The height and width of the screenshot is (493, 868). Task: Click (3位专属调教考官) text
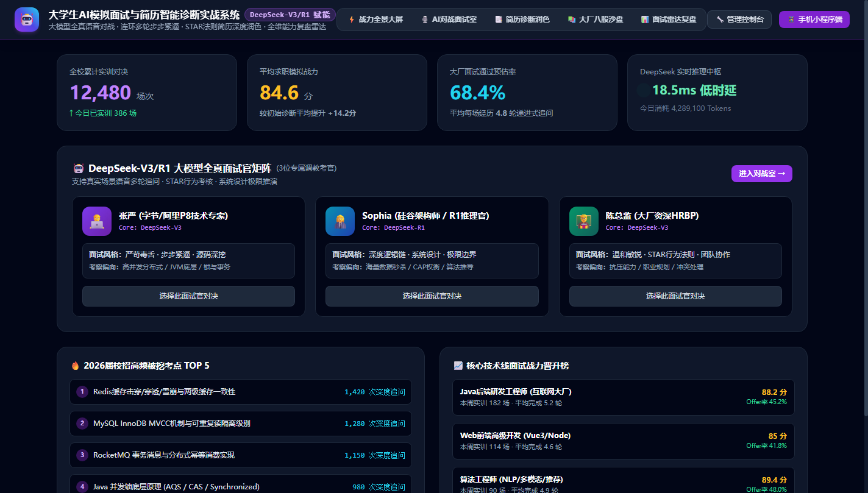(x=306, y=168)
